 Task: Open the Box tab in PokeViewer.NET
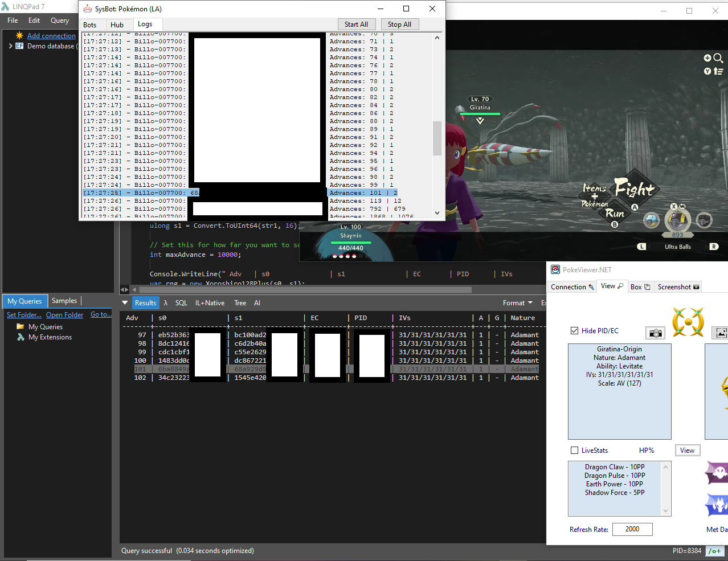click(640, 286)
